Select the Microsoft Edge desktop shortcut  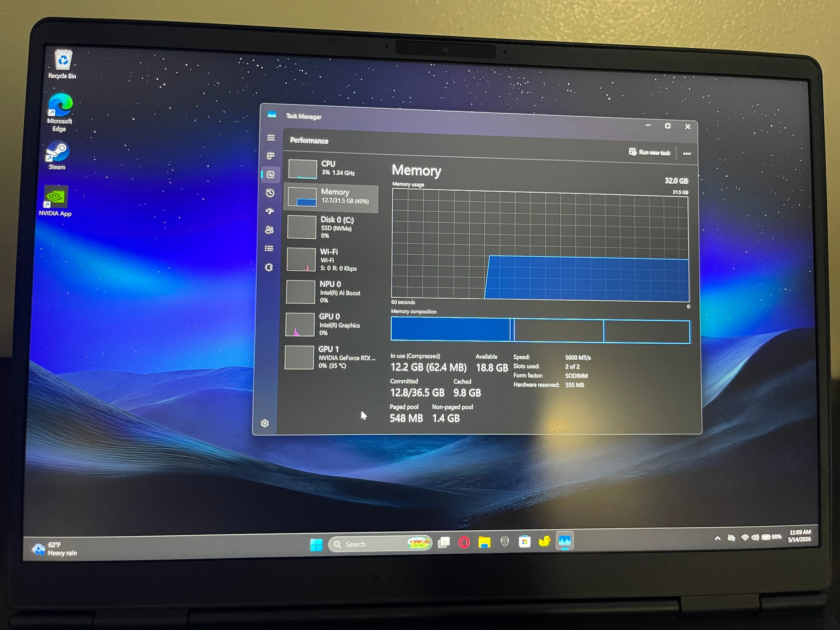60,112
